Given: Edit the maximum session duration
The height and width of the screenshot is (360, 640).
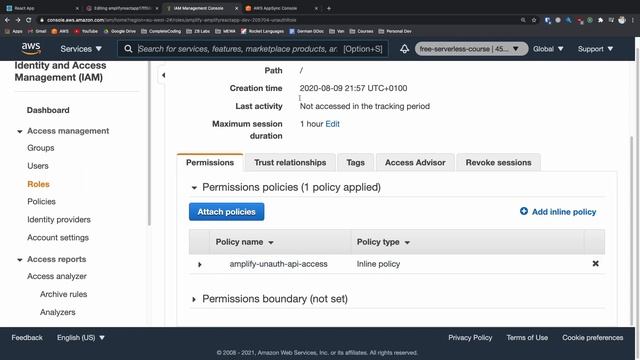Looking at the screenshot, I should tap(332, 124).
